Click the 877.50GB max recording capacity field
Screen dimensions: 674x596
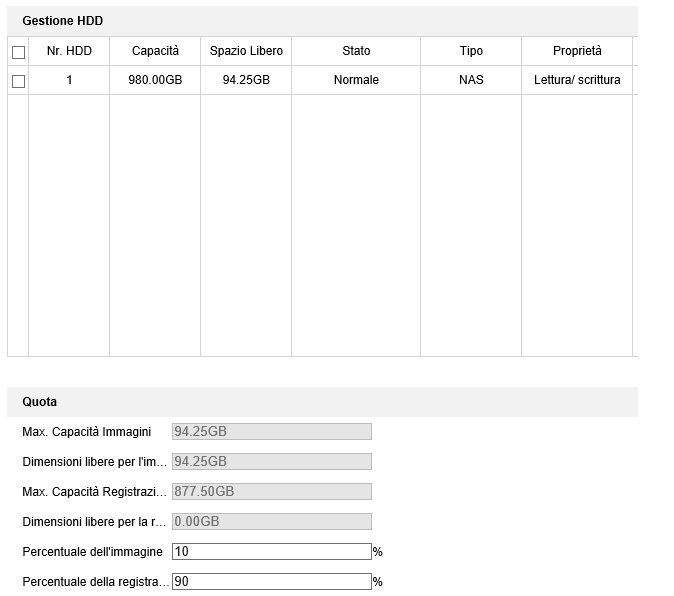tap(271, 492)
